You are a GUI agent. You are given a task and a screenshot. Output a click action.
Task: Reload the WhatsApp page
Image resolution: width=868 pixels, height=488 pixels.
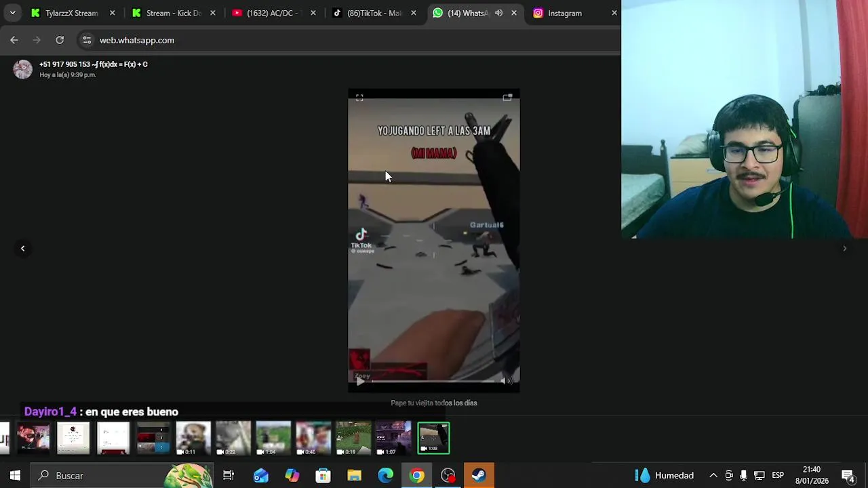[x=60, y=41]
